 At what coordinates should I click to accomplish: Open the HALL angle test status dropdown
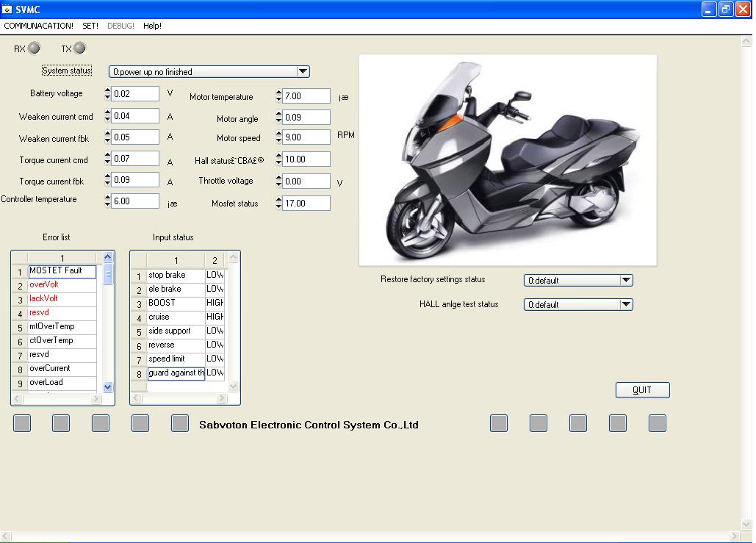626,304
